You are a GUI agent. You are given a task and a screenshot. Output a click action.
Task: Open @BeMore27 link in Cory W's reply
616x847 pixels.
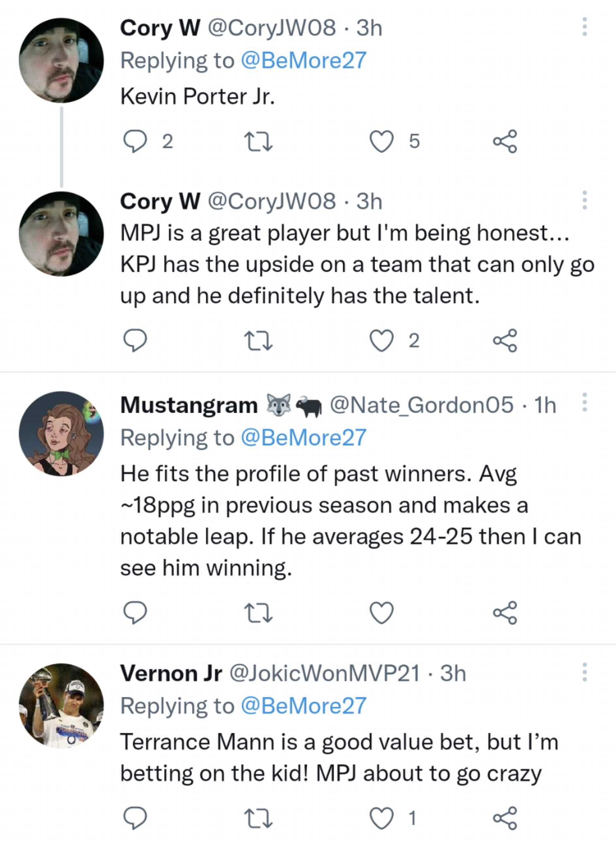click(x=303, y=60)
